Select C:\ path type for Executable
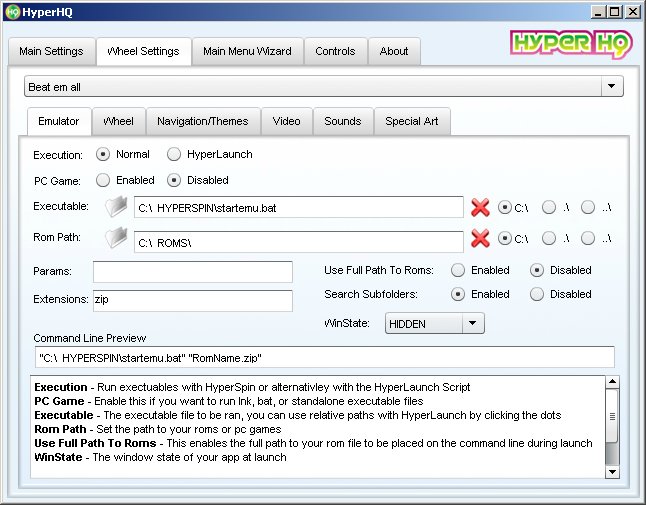 (x=505, y=207)
